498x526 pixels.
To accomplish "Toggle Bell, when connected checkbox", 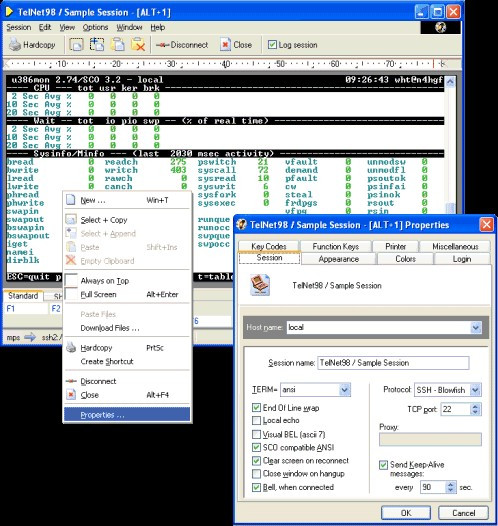I will pyautogui.click(x=256, y=487).
